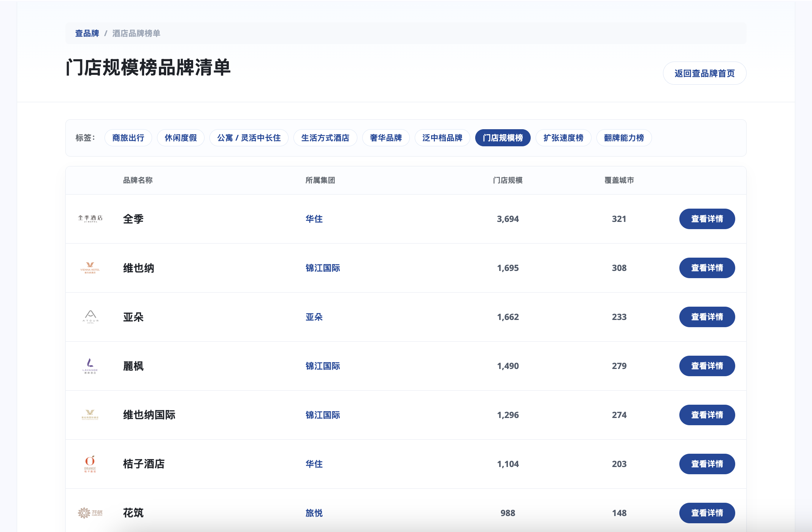The image size is (812, 532).
Task: Click city coverage value 203
Action: (619, 464)
